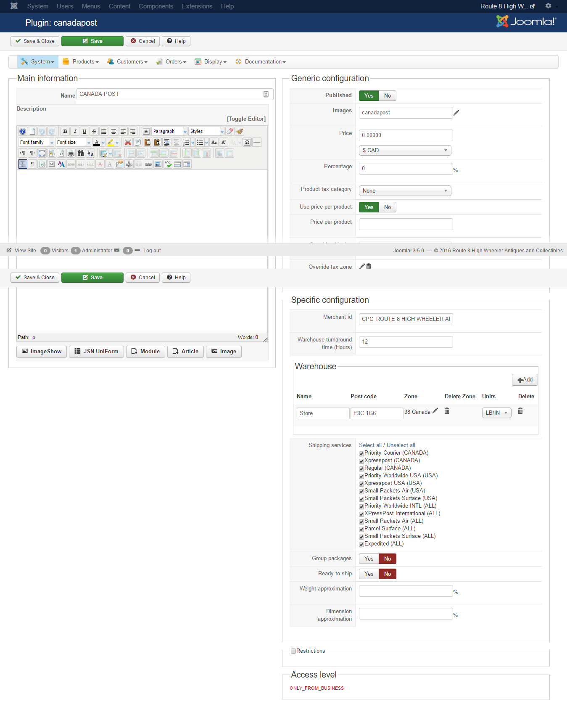Open the $ CAD currency dropdown
This screenshot has height=728, width=567.
pos(405,151)
